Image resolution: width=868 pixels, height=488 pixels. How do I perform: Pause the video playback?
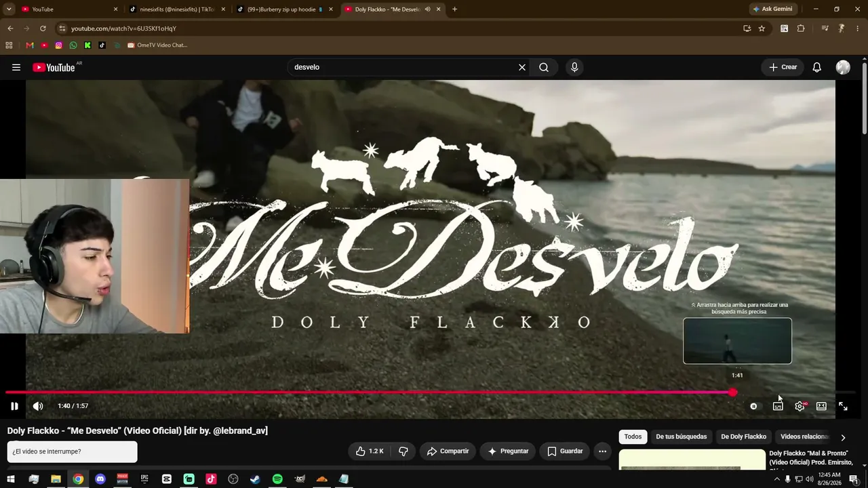[14, 406]
